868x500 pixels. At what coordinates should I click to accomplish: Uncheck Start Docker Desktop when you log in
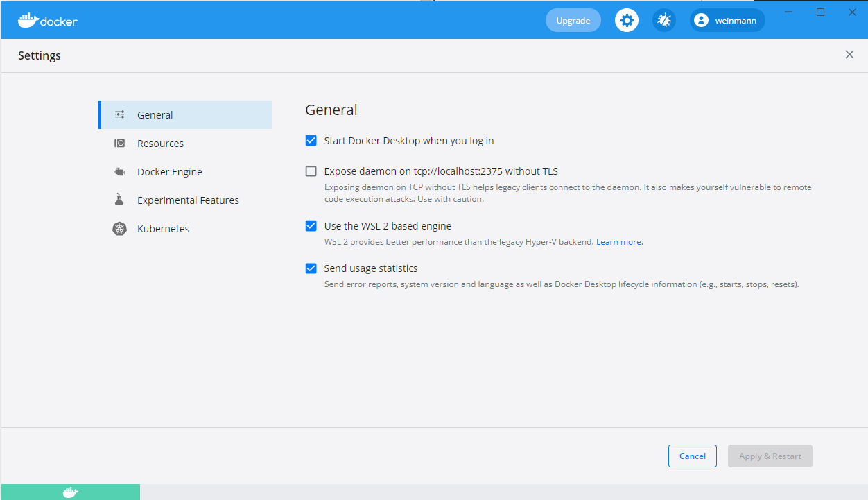(x=311, y=140)
